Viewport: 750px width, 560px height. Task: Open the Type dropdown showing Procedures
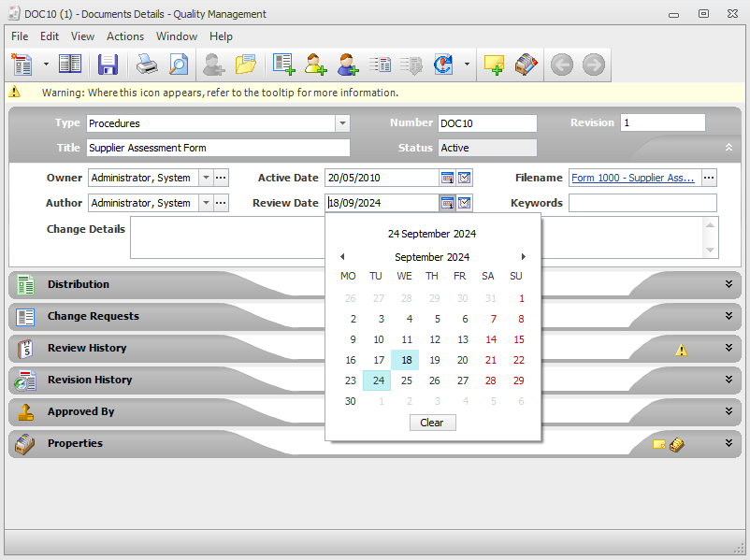pyautogui.click(x=341, y=122)
